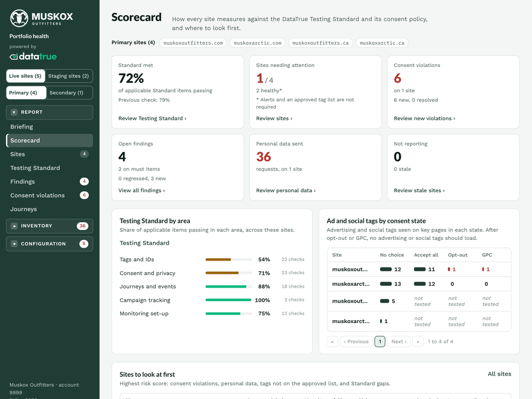Viewport: 532px width, 399px height.
Task: Click the Campaign tracking progress bar
Action: pos(229,300)
